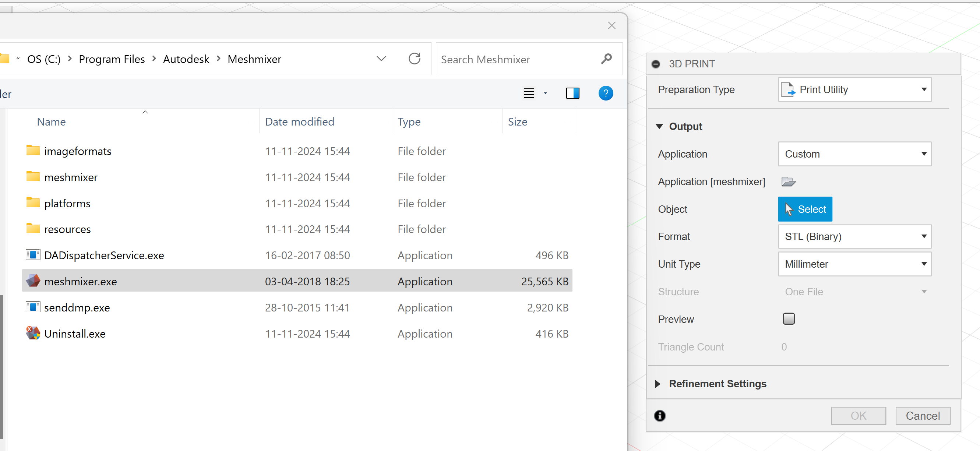Click the info icon in 3D Print dialog
The image size is (980, 451).
660,416
